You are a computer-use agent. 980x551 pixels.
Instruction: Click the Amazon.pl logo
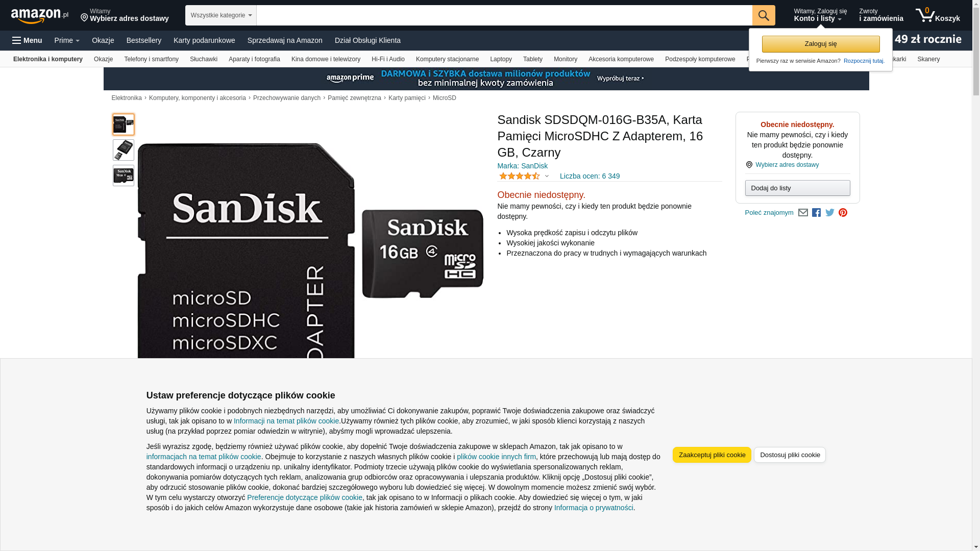(x=40, y=15)
